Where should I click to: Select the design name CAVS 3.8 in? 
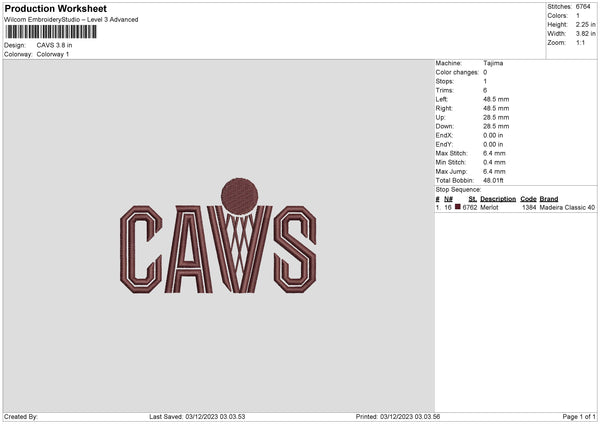pyautogui.click(x=54, y=45)
